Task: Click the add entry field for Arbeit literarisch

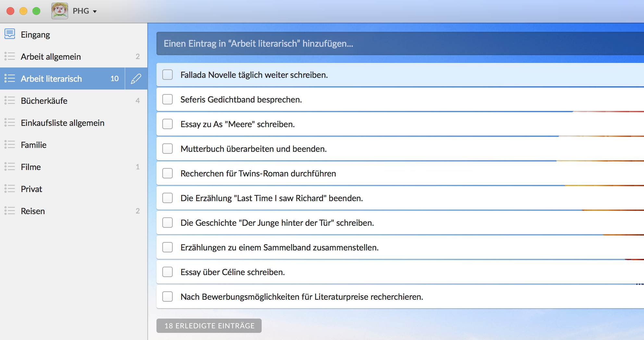Action: (x=400, y=43)
